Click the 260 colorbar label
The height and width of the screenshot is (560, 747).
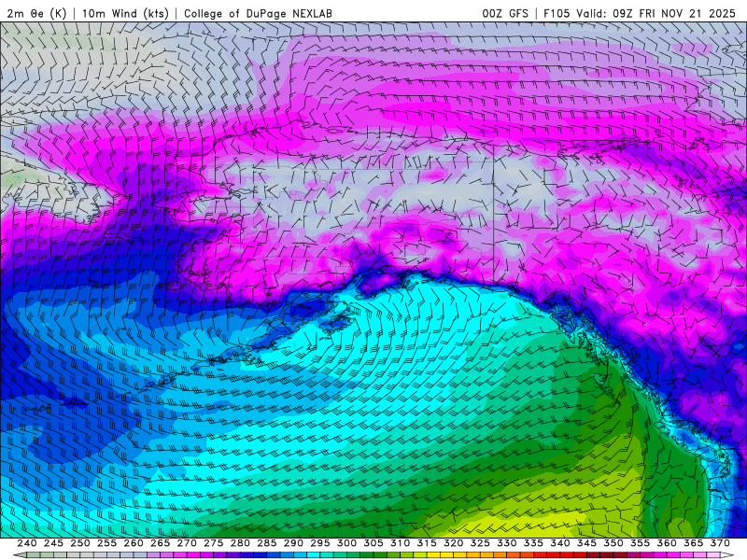[133, 543]
